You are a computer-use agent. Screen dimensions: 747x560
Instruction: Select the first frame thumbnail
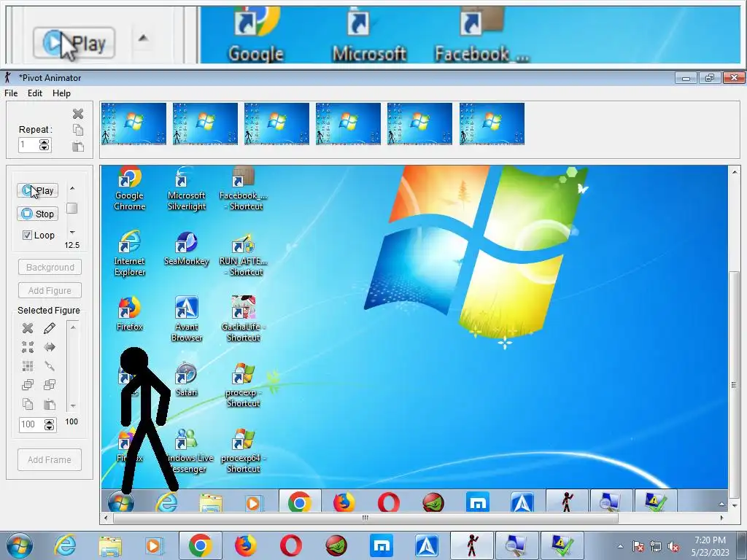134,124
